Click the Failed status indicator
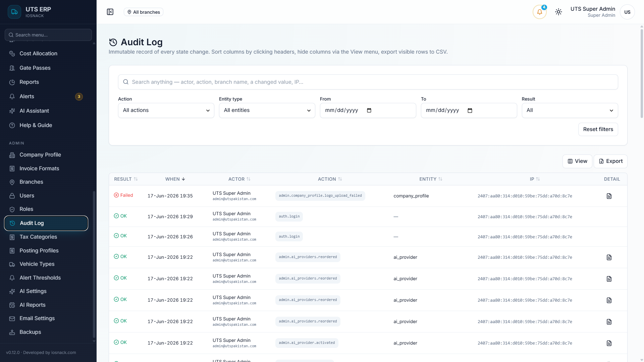 pos(123,195)
